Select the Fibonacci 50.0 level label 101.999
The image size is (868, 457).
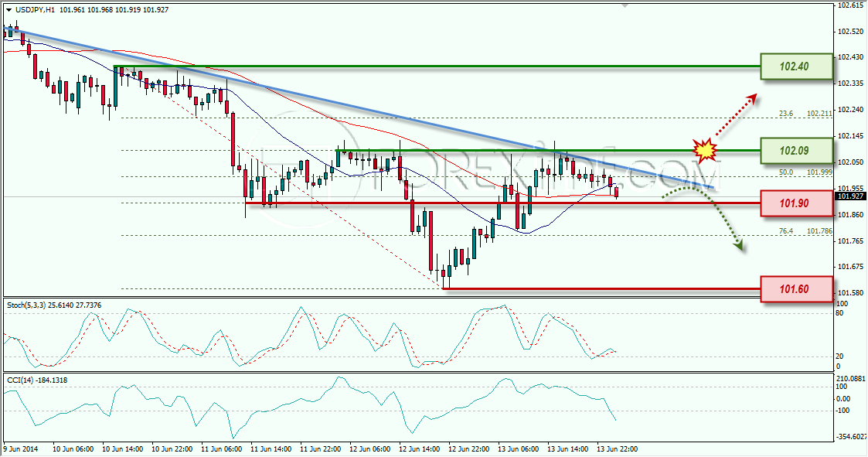[x=805, y=172]
